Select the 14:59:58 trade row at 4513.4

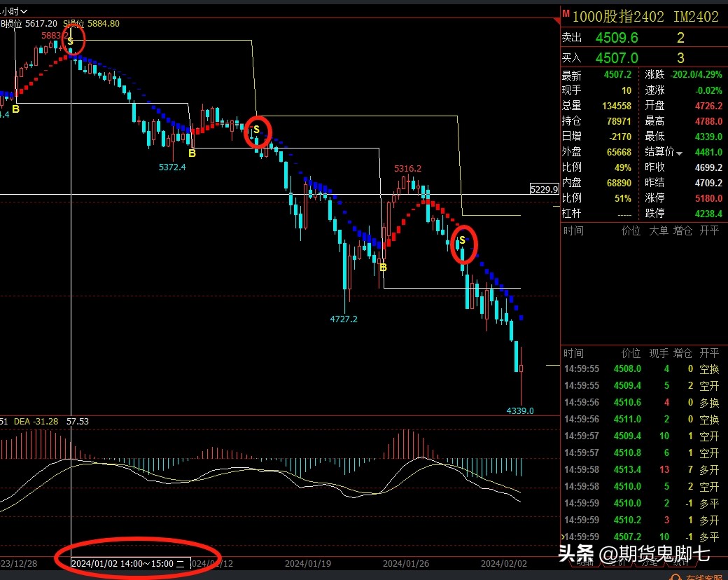643,469
